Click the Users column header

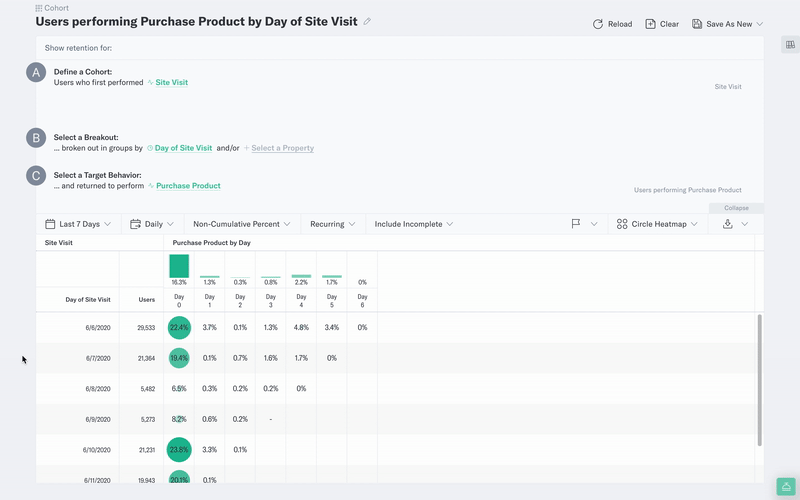[146, 299]
